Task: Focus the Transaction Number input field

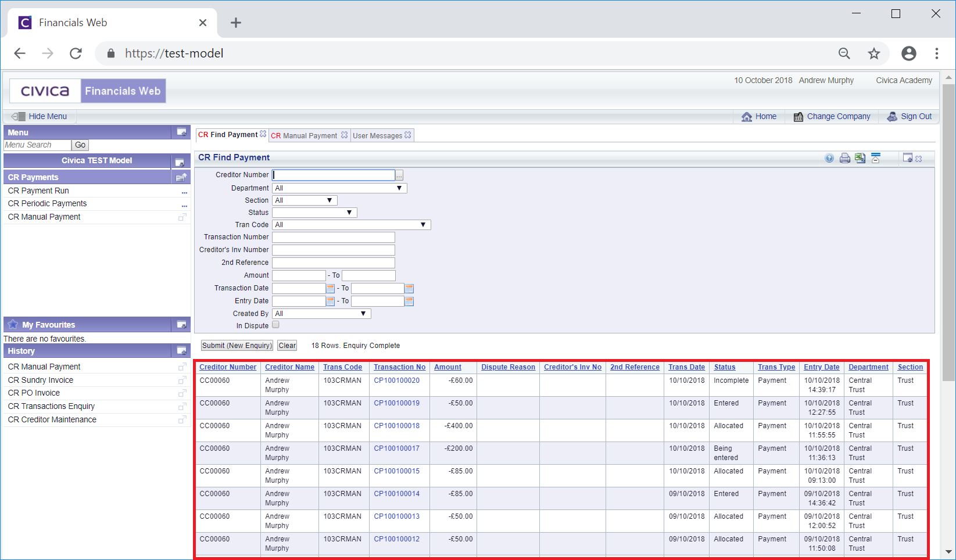Action: click(334, 237)
